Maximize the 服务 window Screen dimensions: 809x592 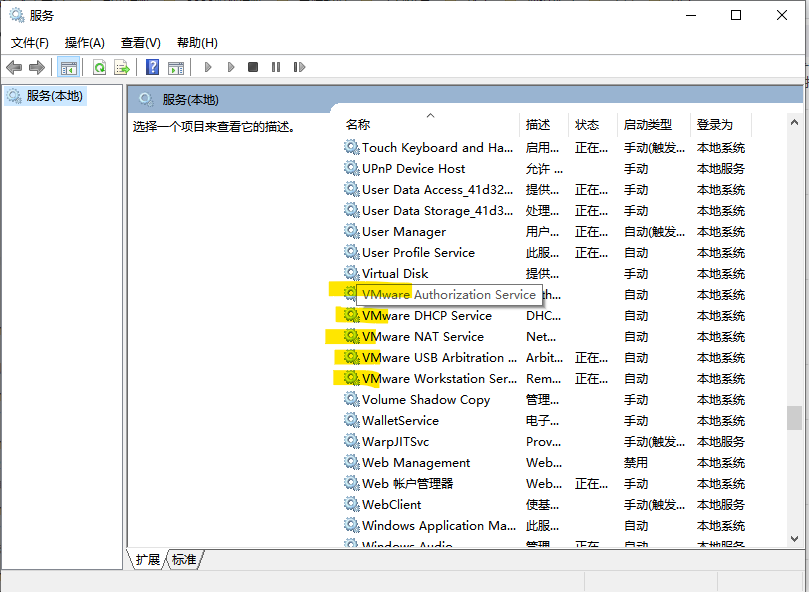click(x=736, y=15)
